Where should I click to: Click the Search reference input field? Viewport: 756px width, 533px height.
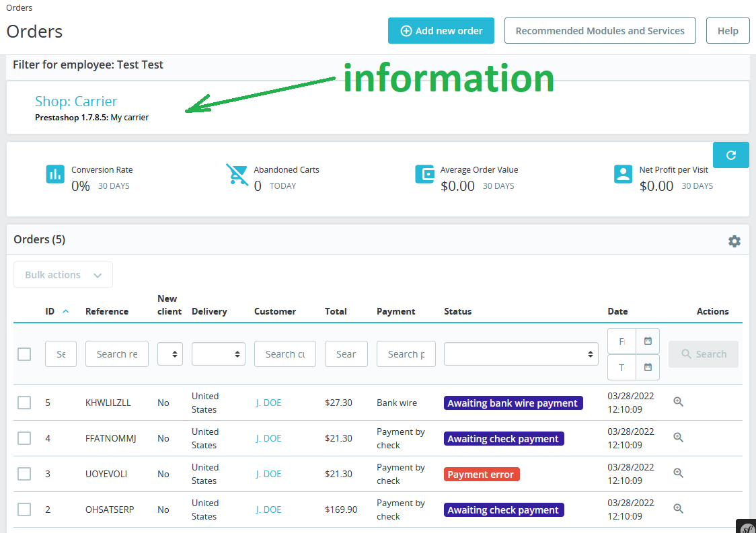(116, 354)
